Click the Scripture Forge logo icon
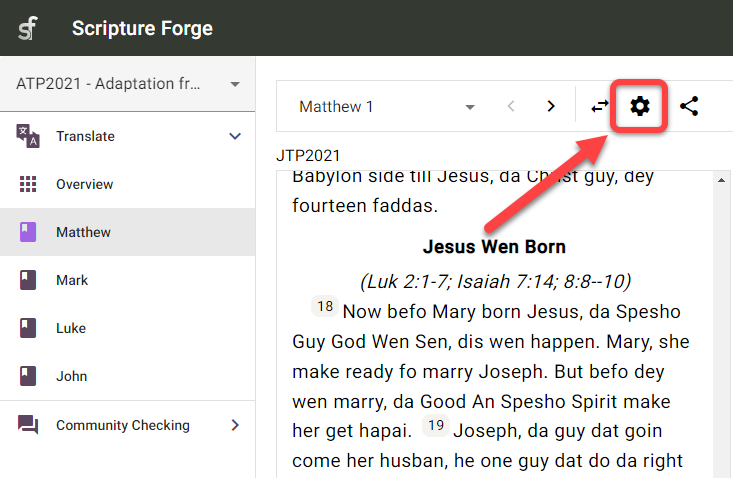This screenshot has width=733, height=478. click(29, 28)
